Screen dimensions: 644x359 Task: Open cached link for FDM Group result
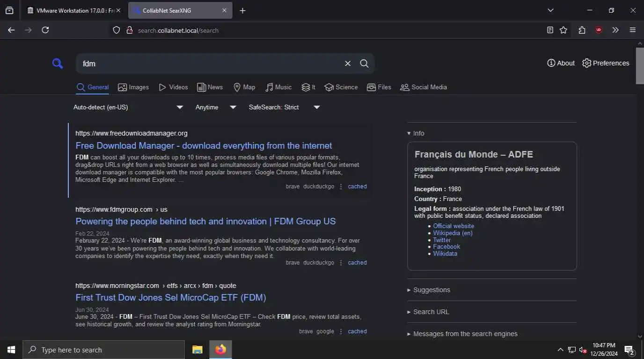357,263
